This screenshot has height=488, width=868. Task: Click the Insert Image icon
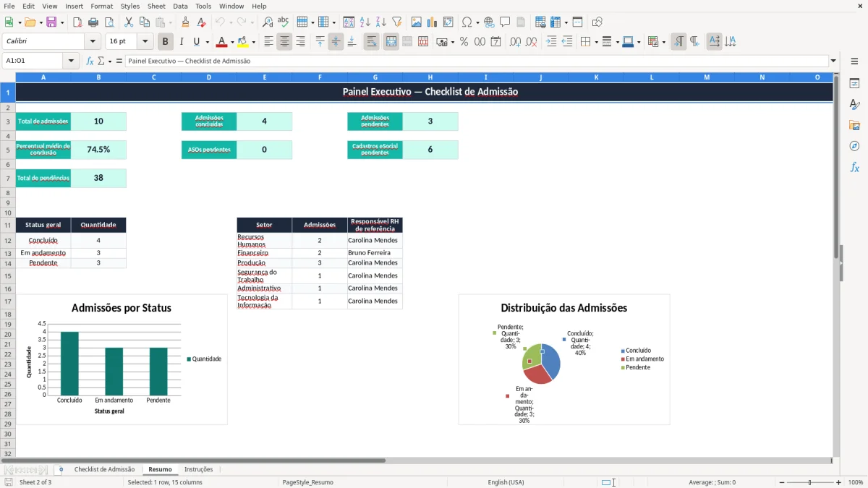click(417, 22)
